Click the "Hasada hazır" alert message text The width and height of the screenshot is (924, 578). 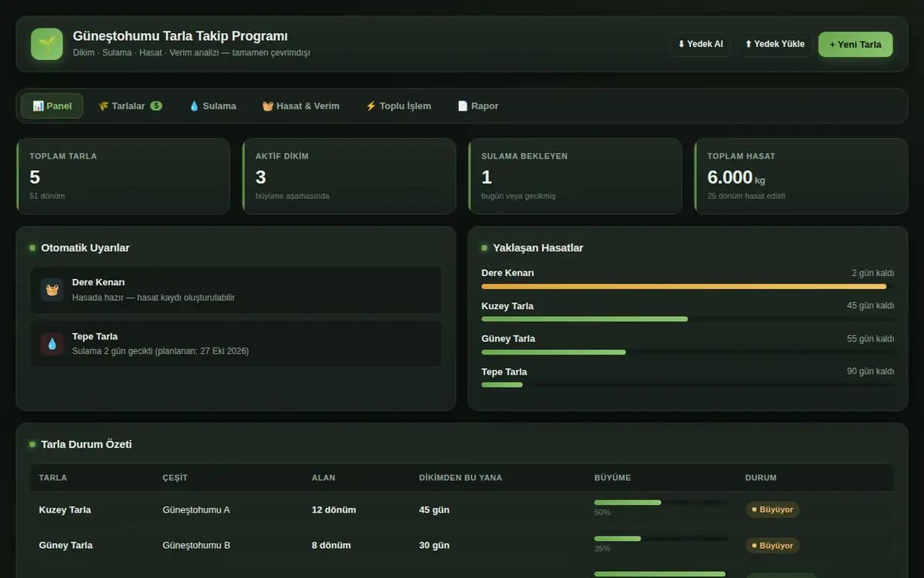coord(154,297)
